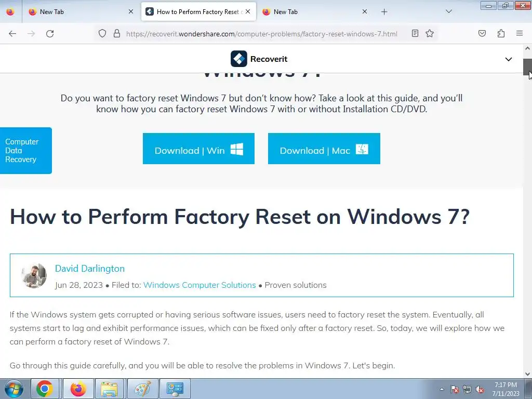Close the rightmost New Tab
Image resolution: width=532 pixels, height=399 pixels.
[365, 11]
